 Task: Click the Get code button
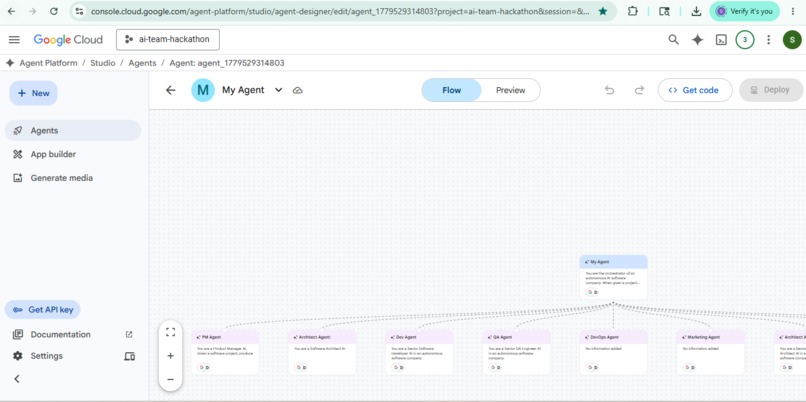click(x=695, y=90)
